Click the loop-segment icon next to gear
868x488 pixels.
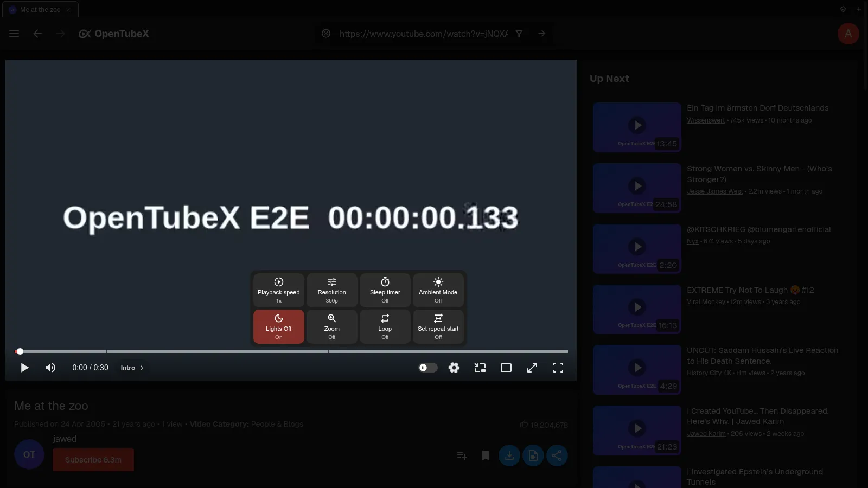click(x=480, y=368)
